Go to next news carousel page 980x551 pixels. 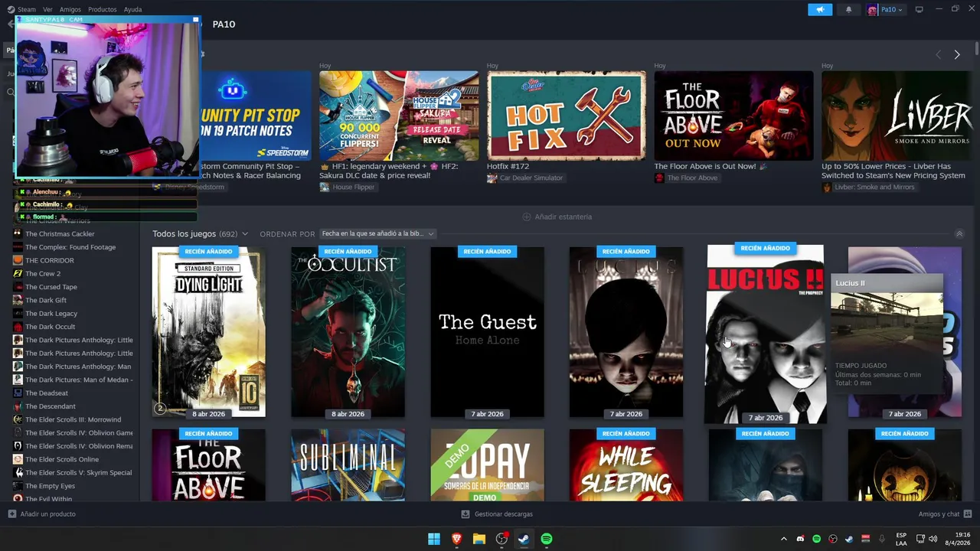click(956, 54)
